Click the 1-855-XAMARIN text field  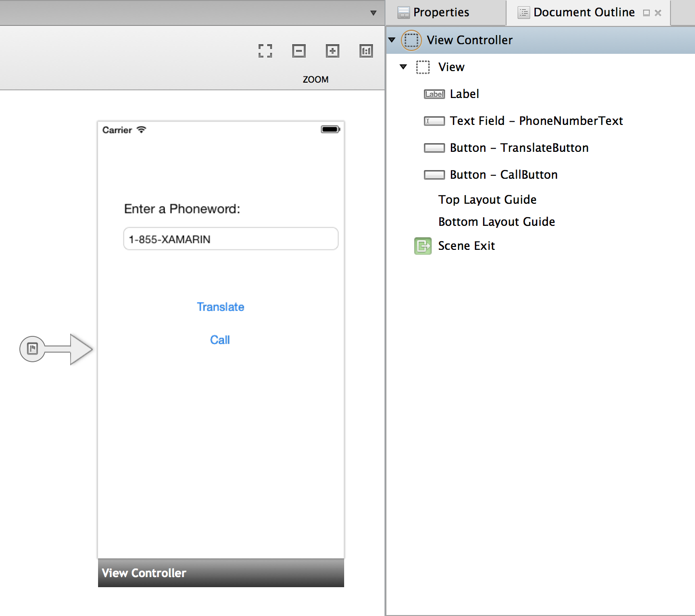click(x=231, y=239)
